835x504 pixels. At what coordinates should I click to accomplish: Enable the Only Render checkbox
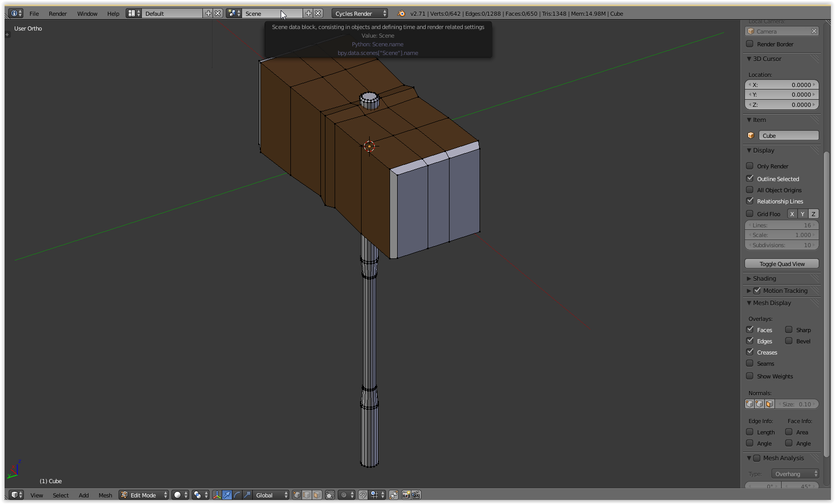pyautogui.click(x=750, y=166)
